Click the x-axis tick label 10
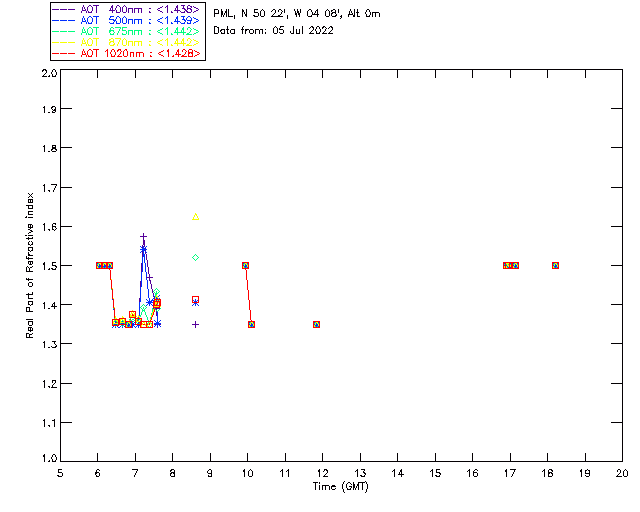640x512 pixels. click(x=247, y=473)
